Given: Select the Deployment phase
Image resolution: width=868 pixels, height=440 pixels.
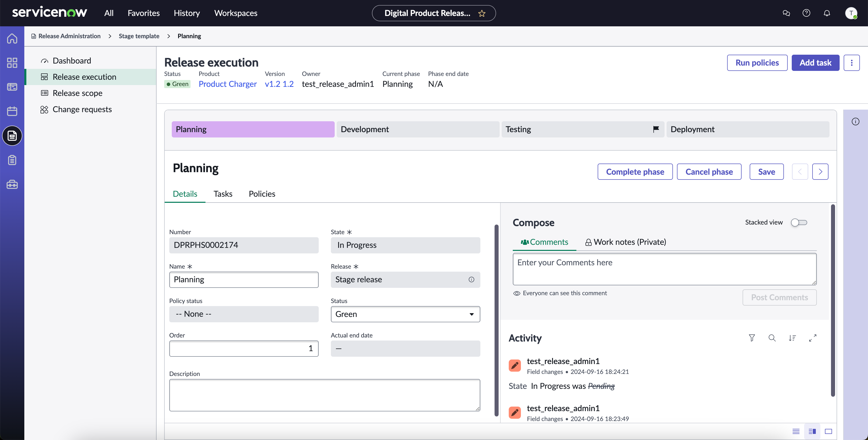Looking at the screenshot, I should click(x=748, y=129).
